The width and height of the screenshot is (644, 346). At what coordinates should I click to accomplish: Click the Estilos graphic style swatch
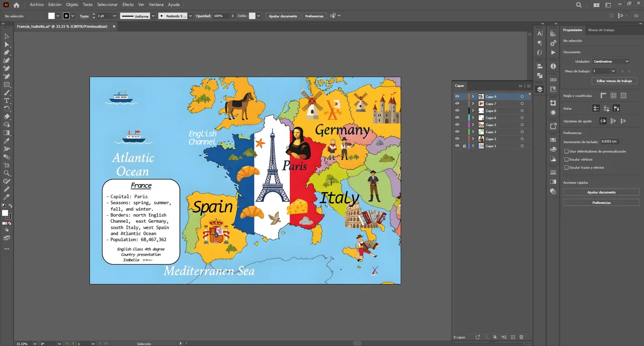(252, 16)
